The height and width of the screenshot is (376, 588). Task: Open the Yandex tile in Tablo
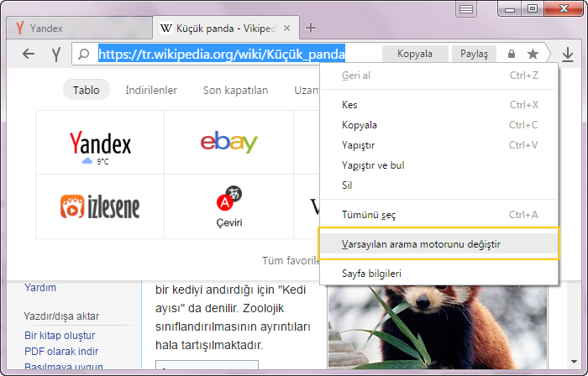[100, 143]
